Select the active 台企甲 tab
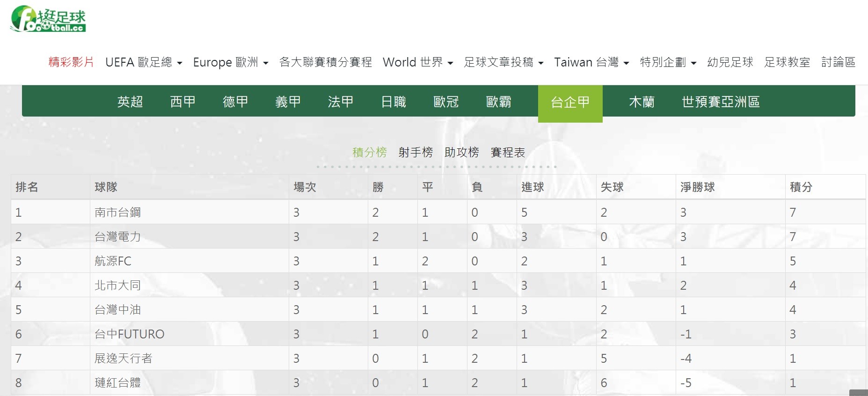 coord(570,103)
